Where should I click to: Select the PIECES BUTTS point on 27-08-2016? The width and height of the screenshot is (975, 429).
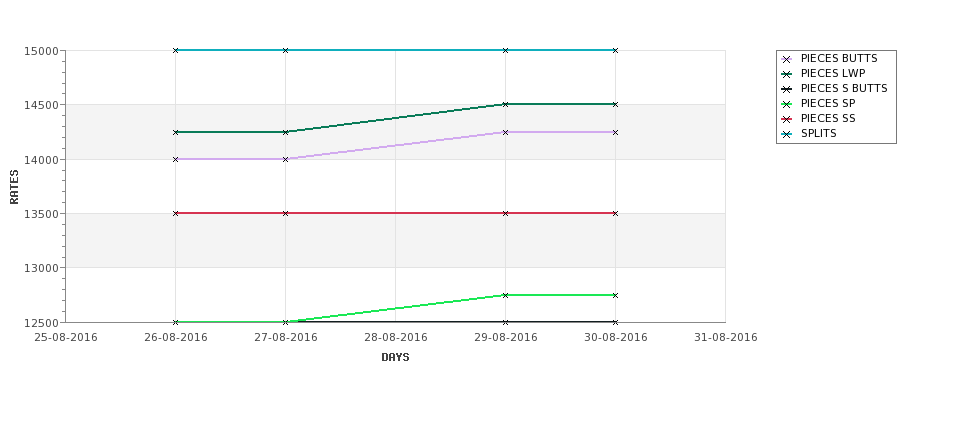pyautogui.click(x=285, y=159)
